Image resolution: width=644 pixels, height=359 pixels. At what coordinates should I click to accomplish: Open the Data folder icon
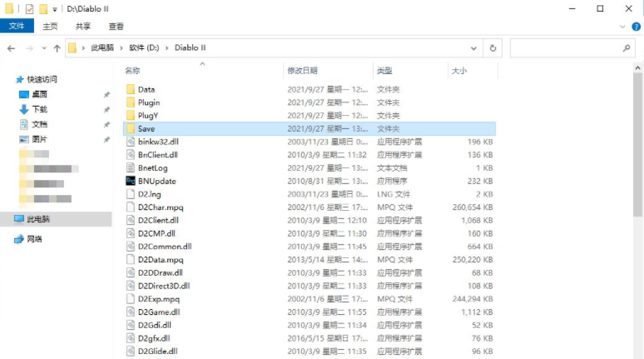[x=131, y=89]
